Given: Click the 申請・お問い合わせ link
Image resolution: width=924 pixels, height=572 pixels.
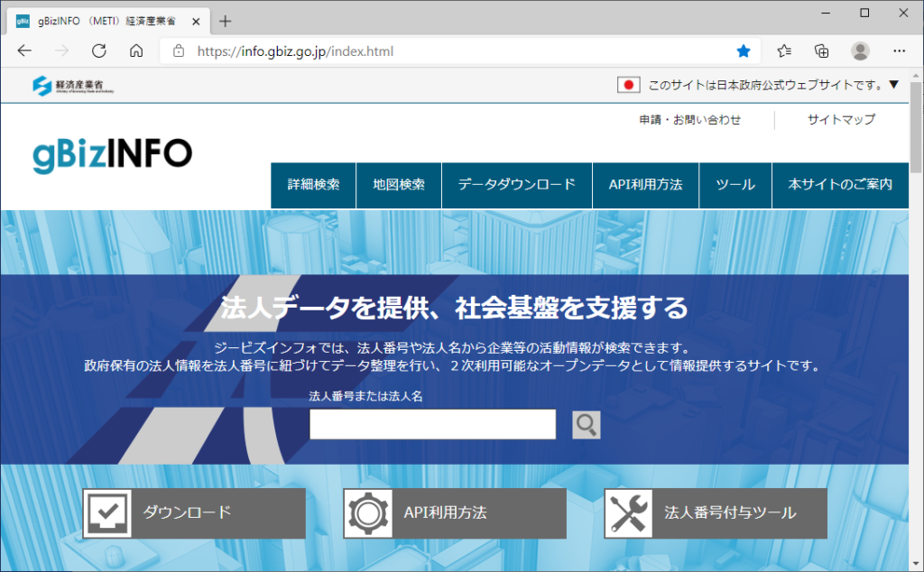Looking at the screenshot, I should pos(690,120).
